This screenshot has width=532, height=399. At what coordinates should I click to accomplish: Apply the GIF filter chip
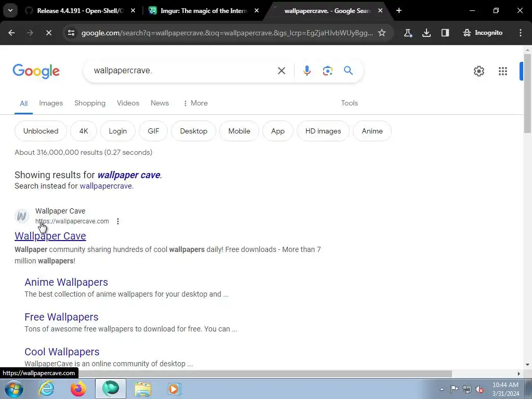153,131
